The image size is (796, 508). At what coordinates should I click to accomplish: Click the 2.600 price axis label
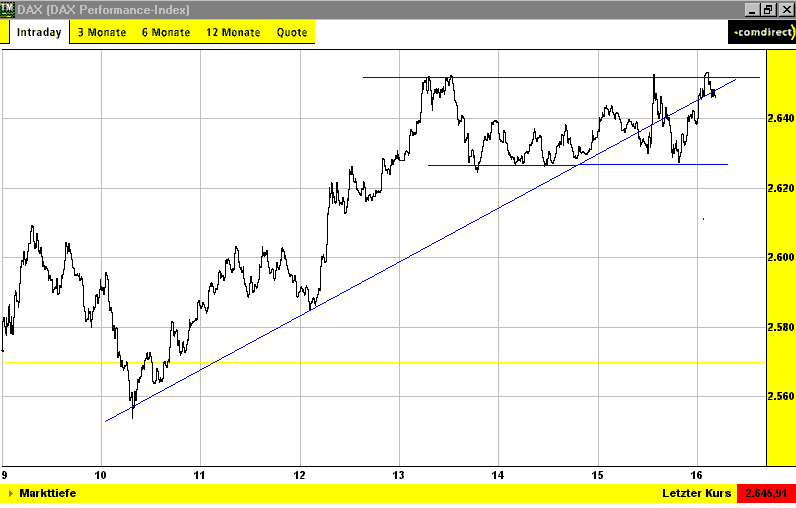(781, 257)
